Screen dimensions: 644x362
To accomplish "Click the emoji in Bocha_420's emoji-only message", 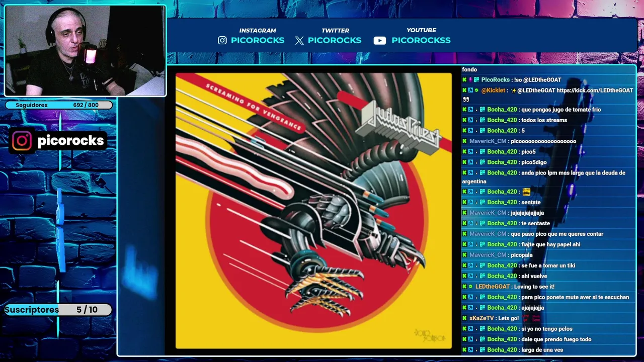I will pyautogui.click(x=526, y=192).
